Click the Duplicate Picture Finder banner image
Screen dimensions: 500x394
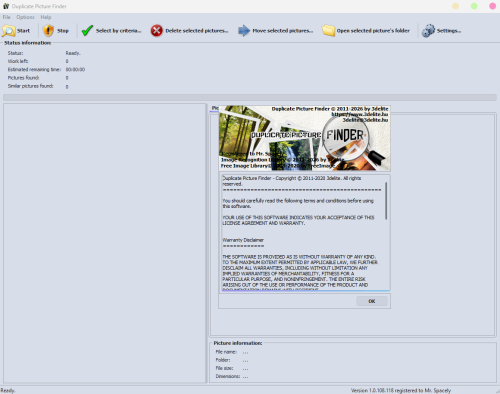click(304, 138)
